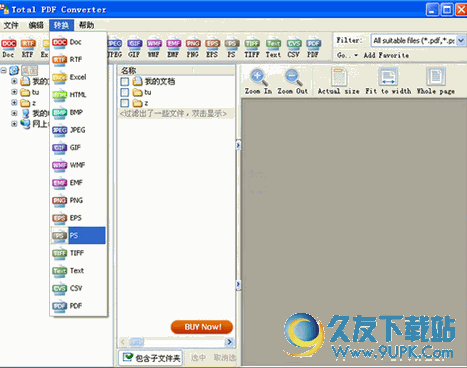467x368 pixels.
Task: Click the Text toolbar conversion icon
Action: [x=273, y=47]
